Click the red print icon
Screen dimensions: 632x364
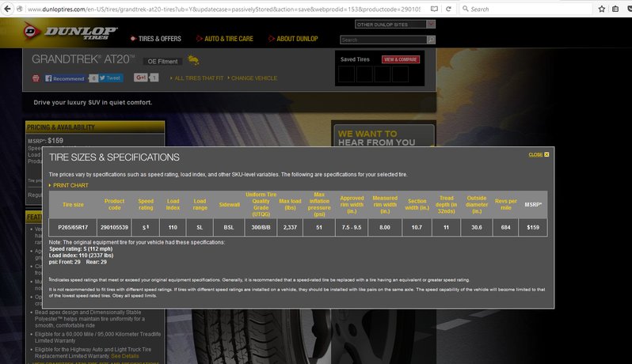pos(36,78)
